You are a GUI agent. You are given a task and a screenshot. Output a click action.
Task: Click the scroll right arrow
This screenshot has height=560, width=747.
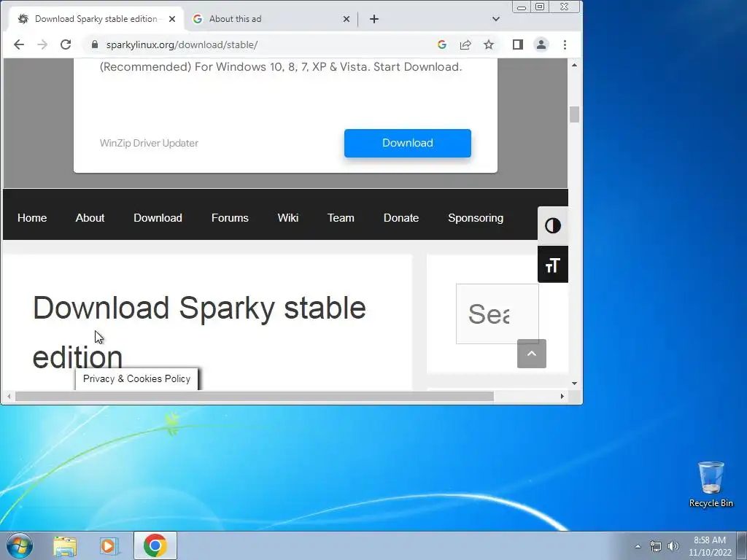click(562, 396)
